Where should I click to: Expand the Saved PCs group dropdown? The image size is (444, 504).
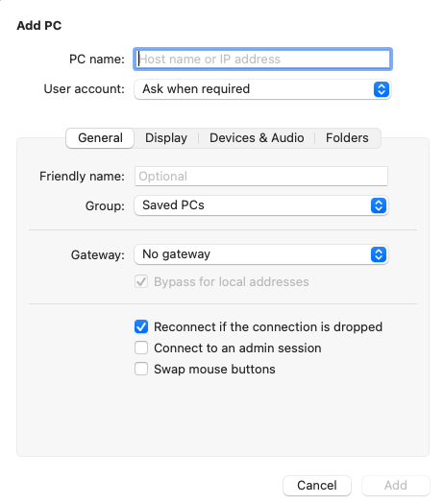click(261, 205)
